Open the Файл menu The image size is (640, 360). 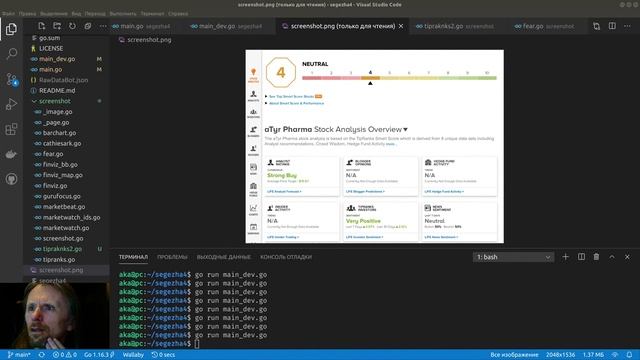[9, 13]
